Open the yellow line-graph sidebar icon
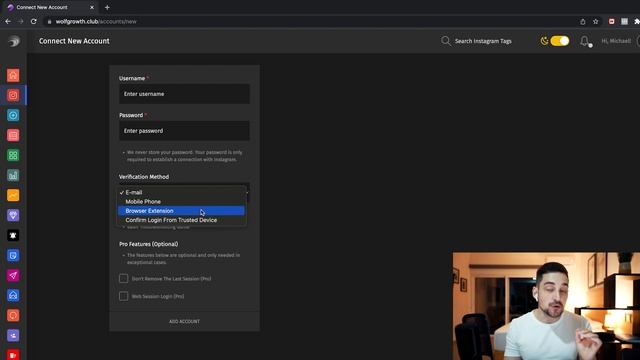The image size is (640, 360). tap(13, 195)
